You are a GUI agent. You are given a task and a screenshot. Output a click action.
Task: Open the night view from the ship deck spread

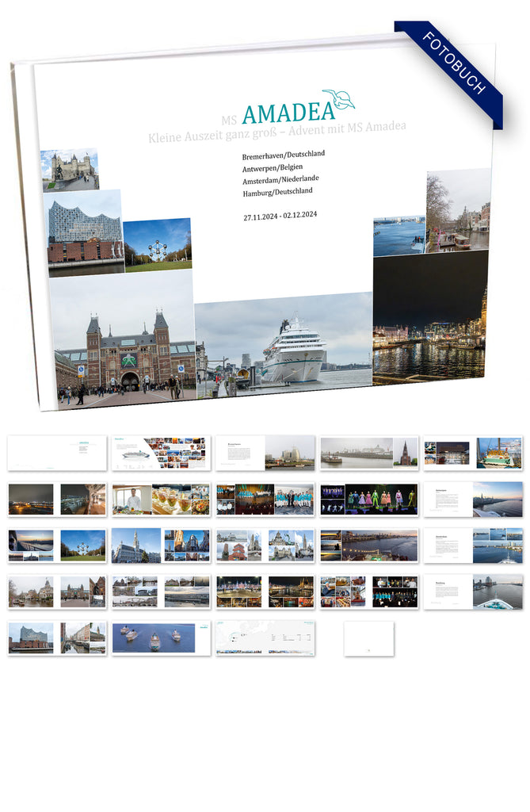(57, 500)
